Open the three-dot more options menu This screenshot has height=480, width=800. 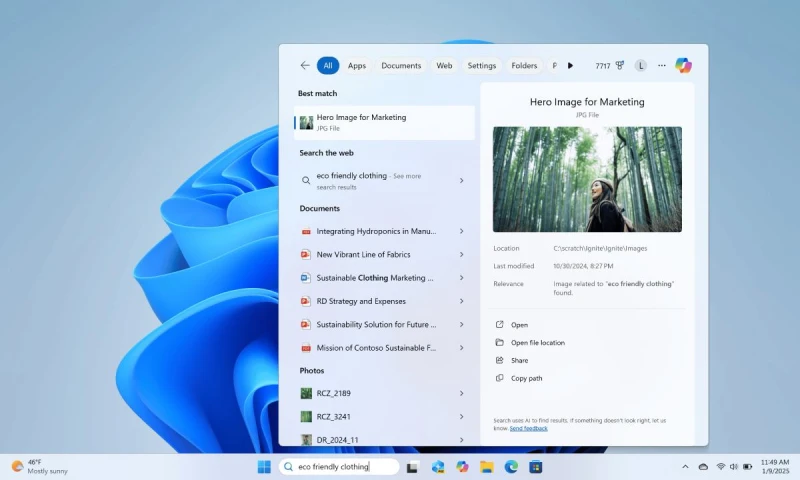[x=662, y=65]
